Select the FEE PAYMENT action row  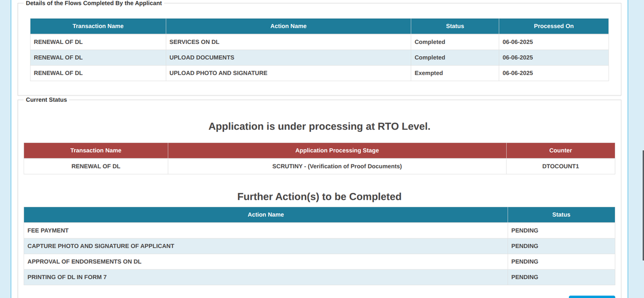coord(319,230)
